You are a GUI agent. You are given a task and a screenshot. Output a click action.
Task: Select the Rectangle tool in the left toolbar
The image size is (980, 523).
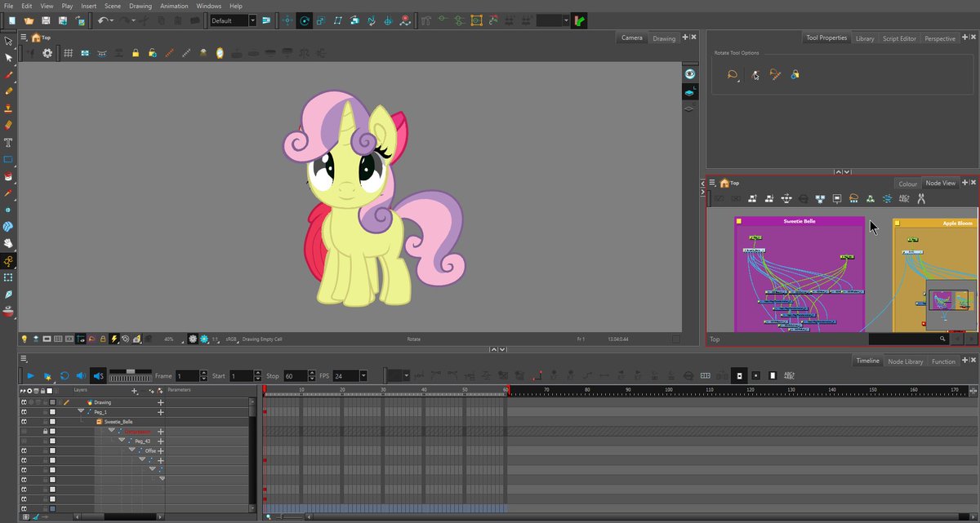[8, 159]
